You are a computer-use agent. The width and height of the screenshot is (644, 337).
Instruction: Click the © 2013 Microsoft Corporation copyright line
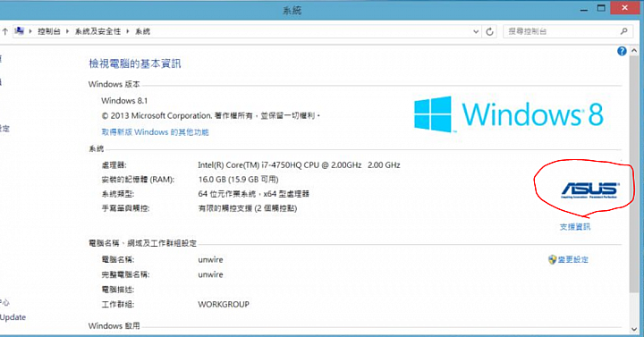point(210,115)
